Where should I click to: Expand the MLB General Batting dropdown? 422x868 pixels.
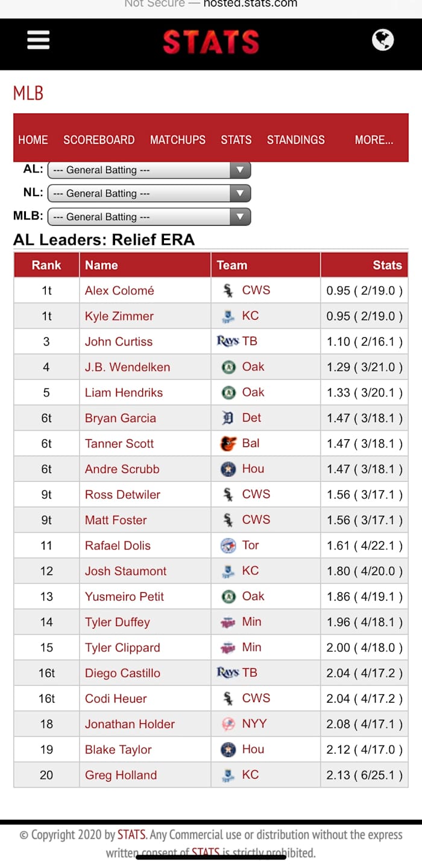click(x=149, y=217)
